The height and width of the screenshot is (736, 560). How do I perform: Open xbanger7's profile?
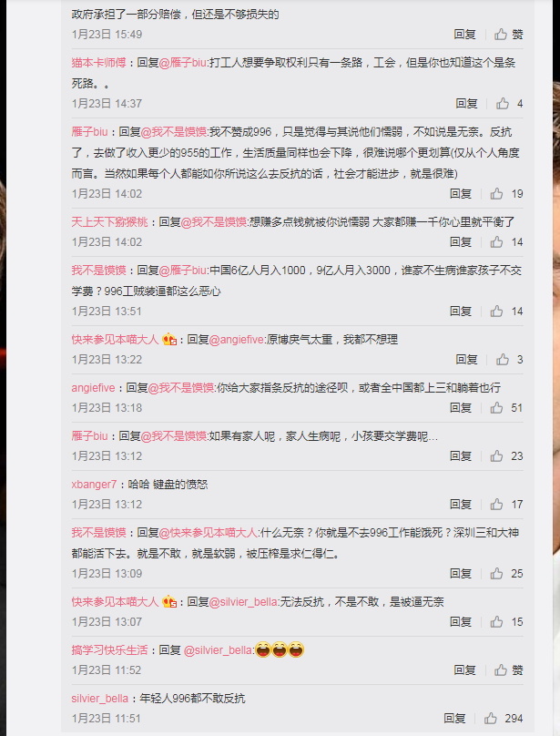94,485
